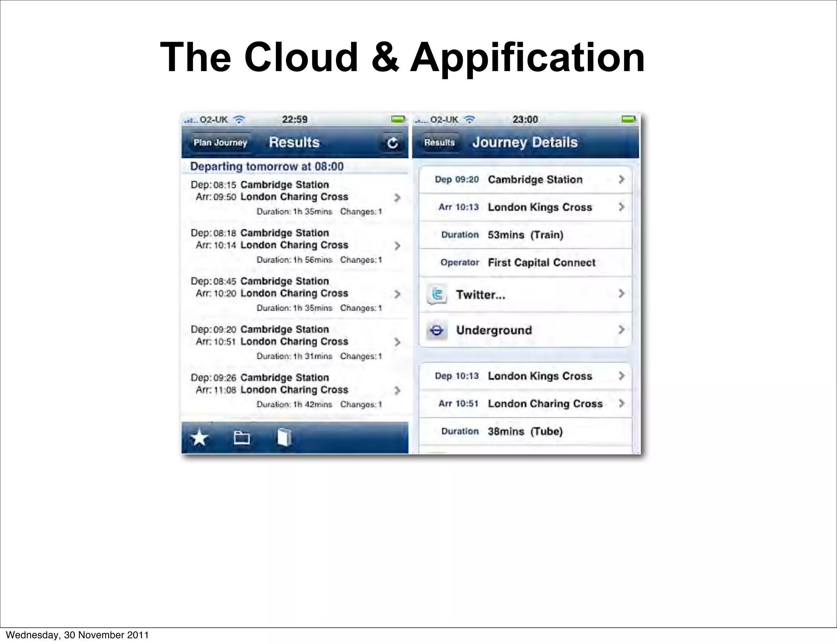Select '23:00' clock in status bar

tap(525, 119)
